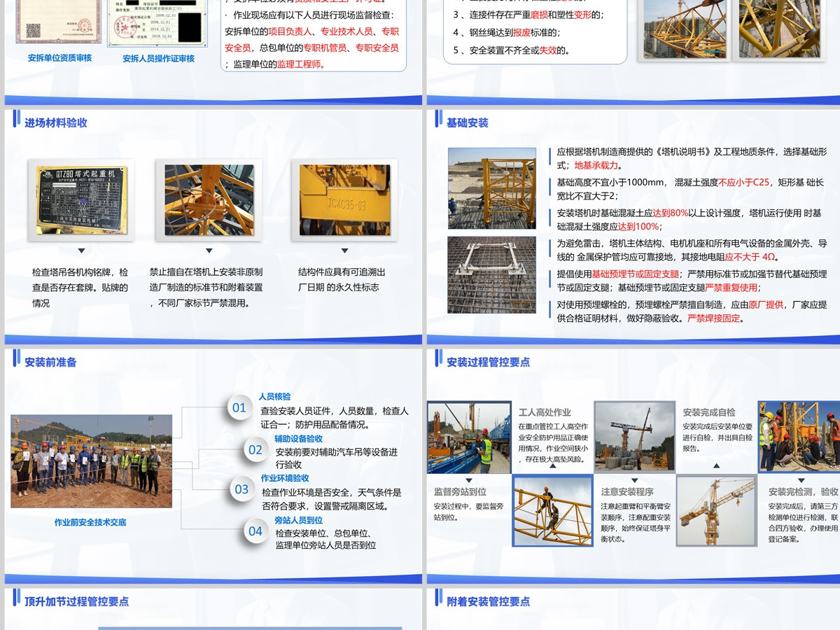This screenshot has height=630, width=840.
Task: Click the numbered circle 01
Action: [x=239, y=407]
